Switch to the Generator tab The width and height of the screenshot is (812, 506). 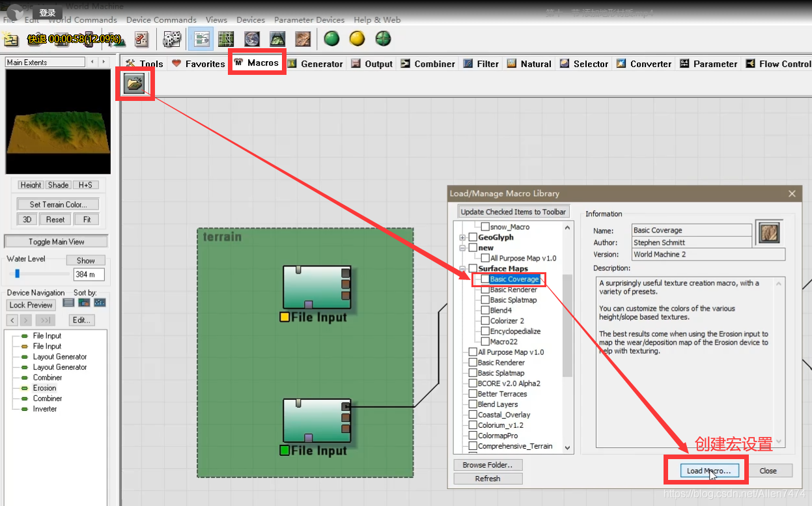point(315,64)
